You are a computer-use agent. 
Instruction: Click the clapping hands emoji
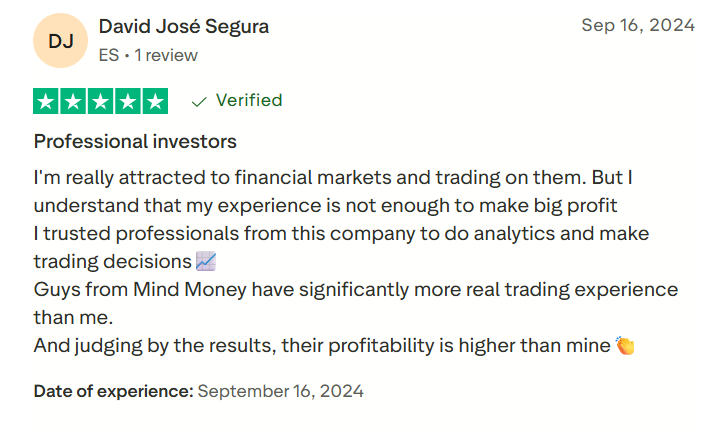[x=625, y=346]
